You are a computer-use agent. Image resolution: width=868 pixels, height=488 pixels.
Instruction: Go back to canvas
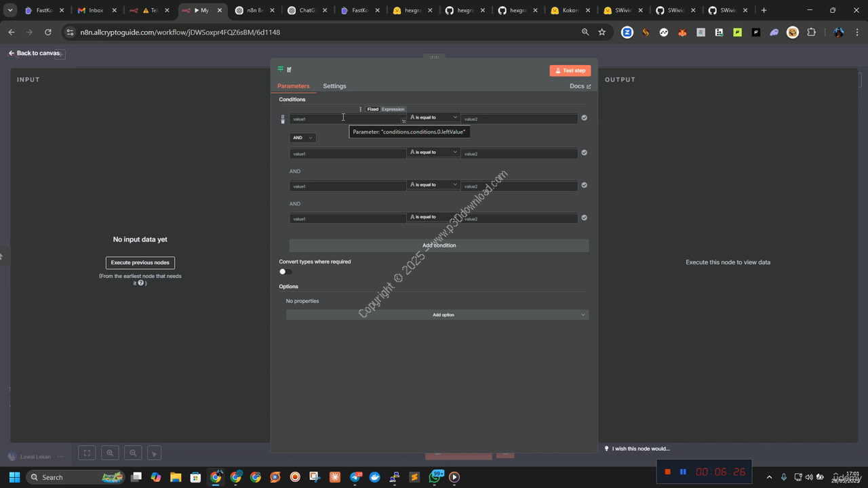coord(35,53)
